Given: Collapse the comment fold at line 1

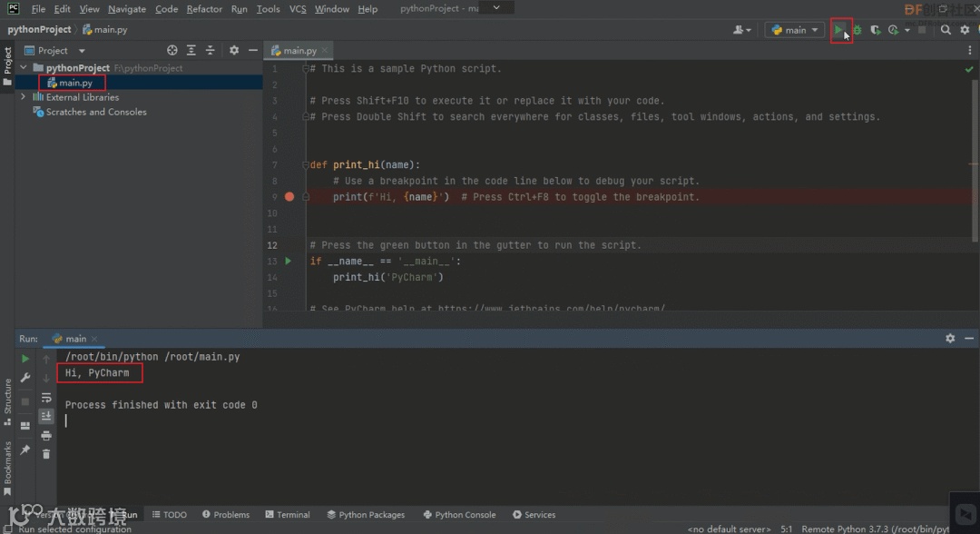Looking at the screenshot, I should click(306, 69).
